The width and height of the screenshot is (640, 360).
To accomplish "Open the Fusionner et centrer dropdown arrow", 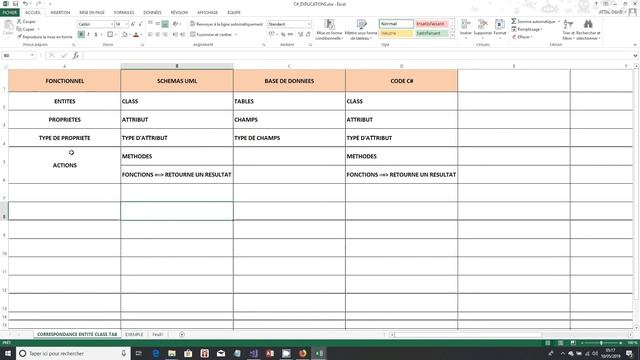I will [x=236, y=35].
